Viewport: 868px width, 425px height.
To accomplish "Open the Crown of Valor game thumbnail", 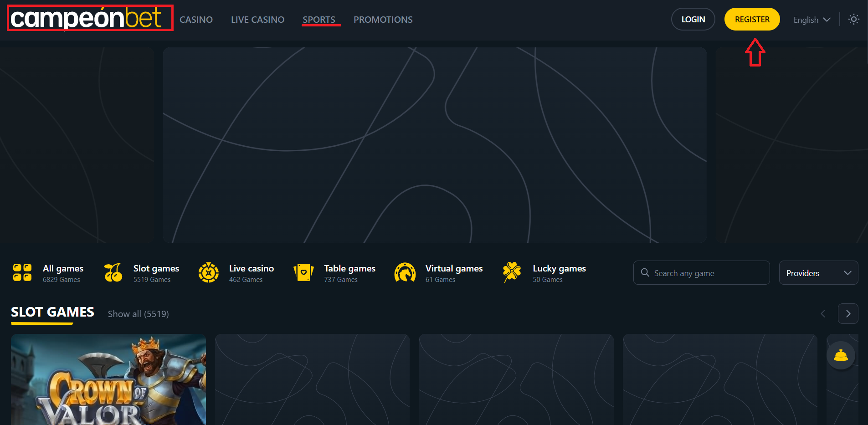I will click(x=108, y=379).
